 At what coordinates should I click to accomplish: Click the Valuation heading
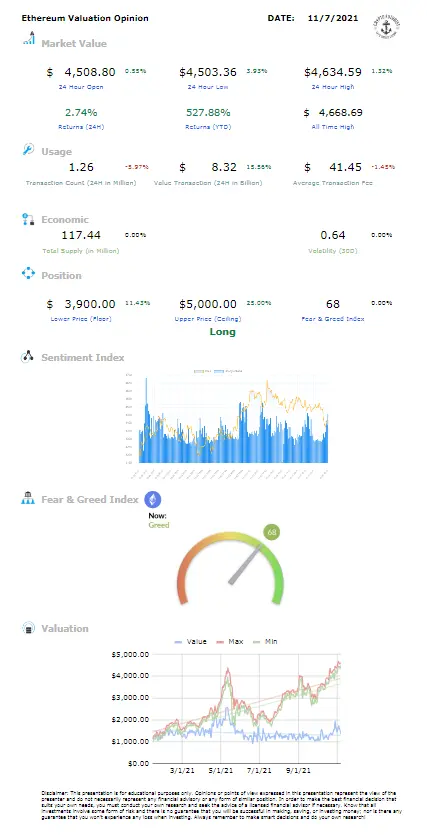click(64, 628)
